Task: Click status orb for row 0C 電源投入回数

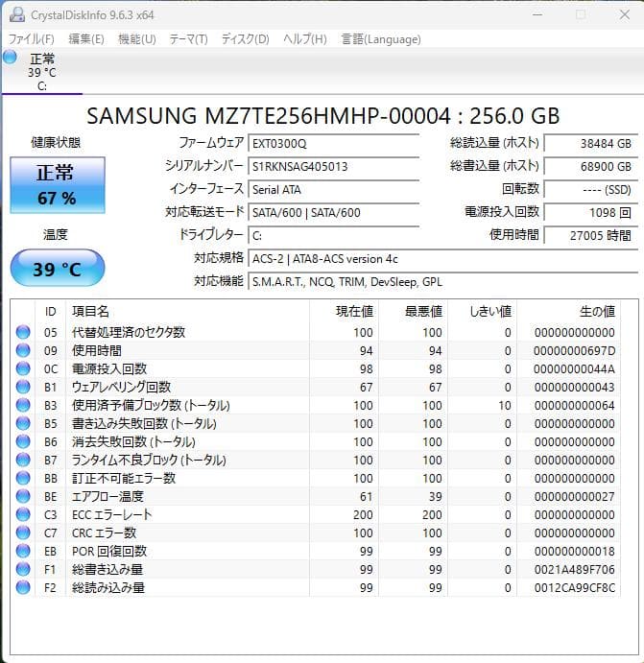Action: 23,368
